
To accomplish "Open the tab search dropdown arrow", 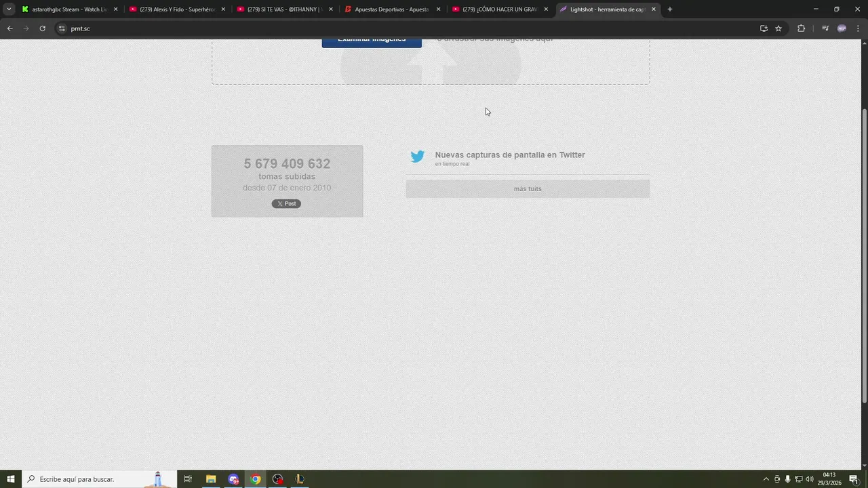I will click(9, 9).
